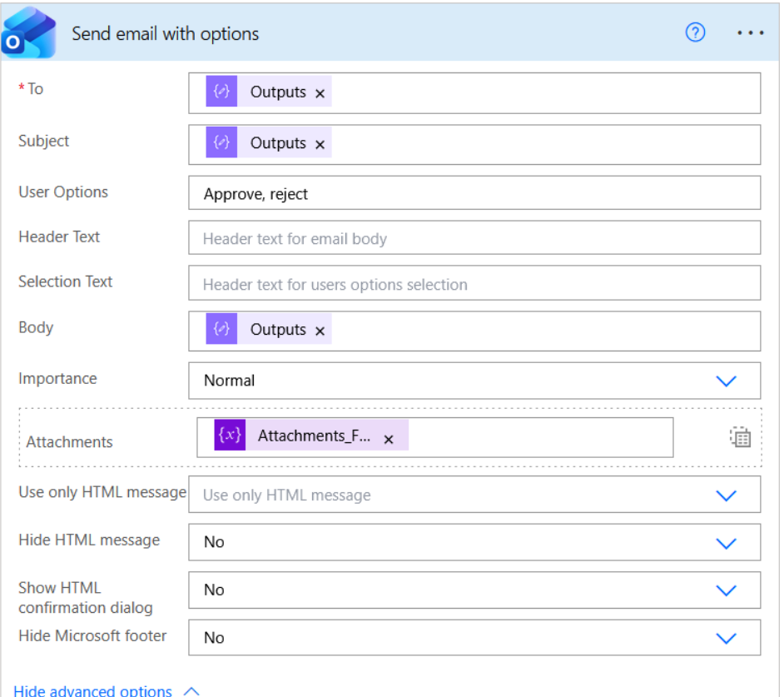
Task: Remove Outputs token from Body field
Action: [320, 331]
